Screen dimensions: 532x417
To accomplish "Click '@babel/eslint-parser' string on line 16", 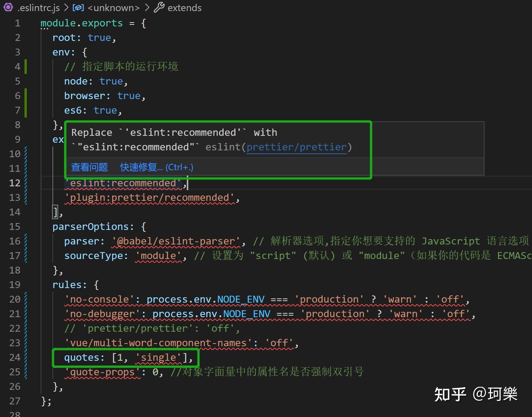I will 176,241.
